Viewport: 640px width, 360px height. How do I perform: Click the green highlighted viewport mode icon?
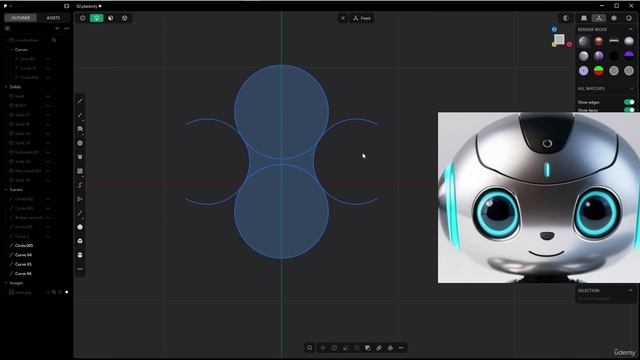point(96,18)
